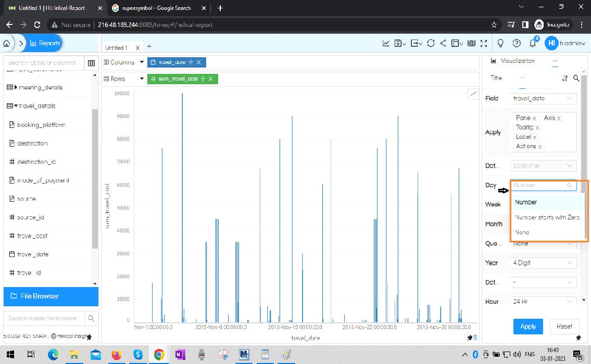Select Number starts with Zero option

547,217
